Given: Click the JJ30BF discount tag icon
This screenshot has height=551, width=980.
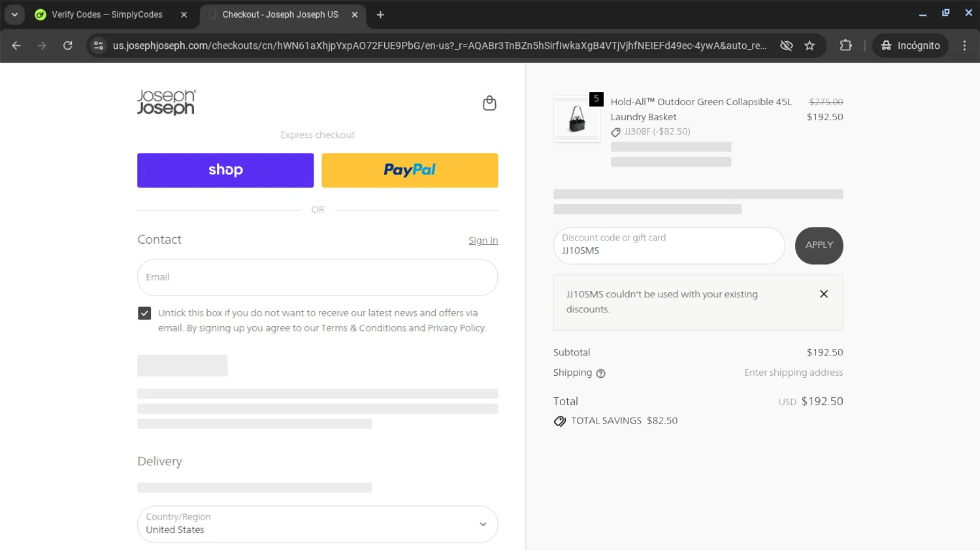Looking at the screenshot, I should click(615, 132).
